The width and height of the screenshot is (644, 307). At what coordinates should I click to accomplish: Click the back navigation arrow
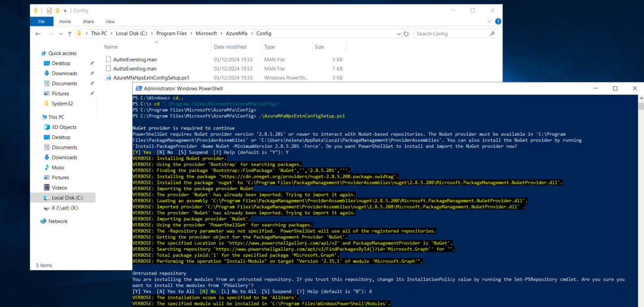click(x=38, y=34)
